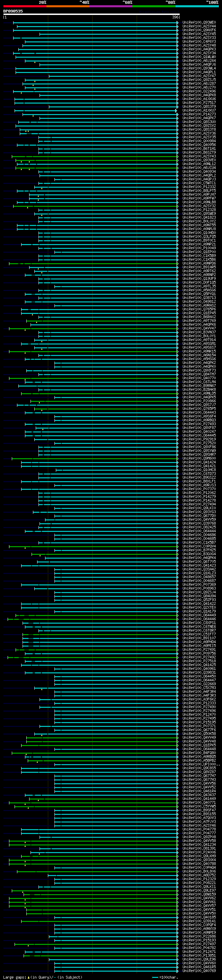Viewport: 222px width, 980px height.
Task: Click the orange ~40% identity color band
Action: 68,7
